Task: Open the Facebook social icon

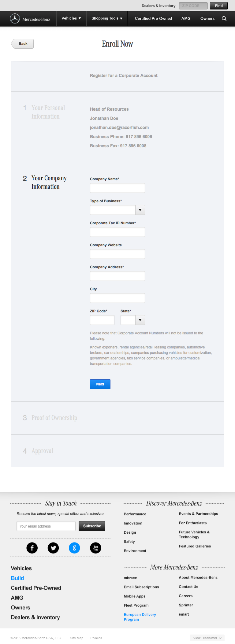Action: click(32, 548)
